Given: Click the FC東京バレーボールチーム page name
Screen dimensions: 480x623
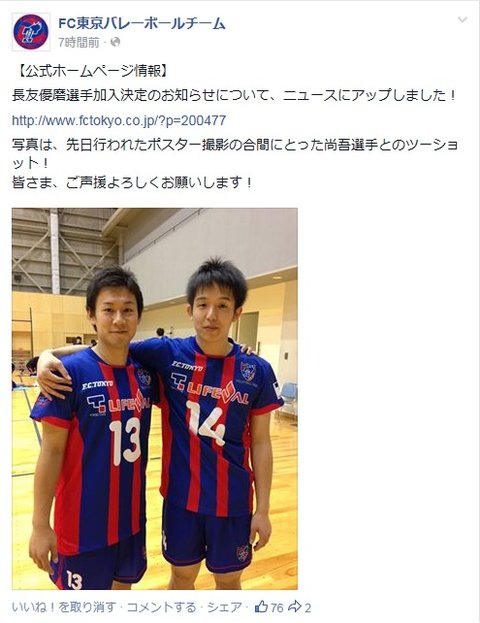Looking at the screenshot, I should pos(142,23).
